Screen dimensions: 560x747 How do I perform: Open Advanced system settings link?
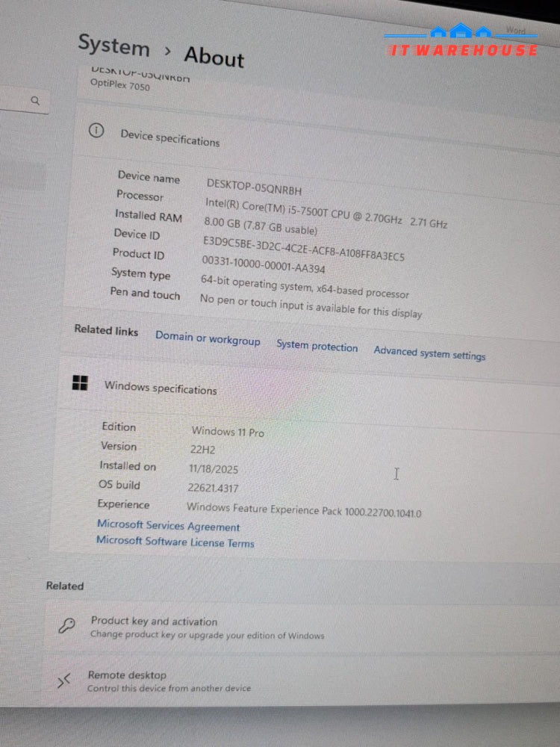tap(429, 353)
